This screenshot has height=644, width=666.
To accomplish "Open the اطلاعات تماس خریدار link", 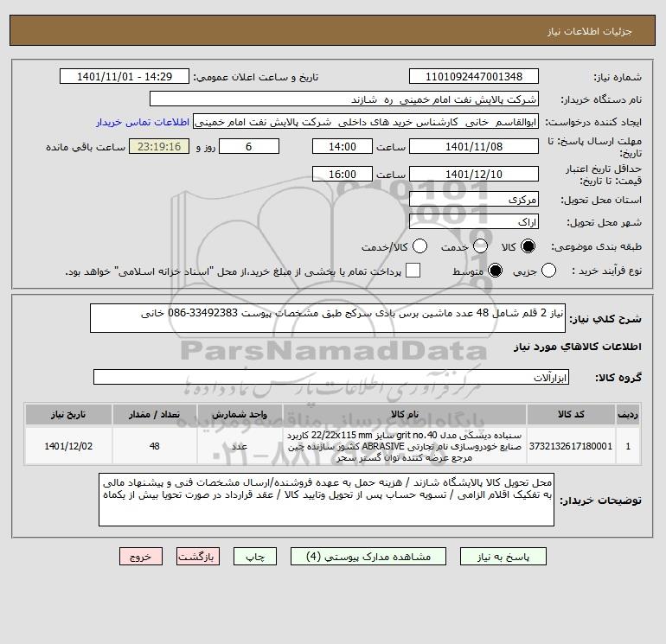I will click(x=143, y=122).
